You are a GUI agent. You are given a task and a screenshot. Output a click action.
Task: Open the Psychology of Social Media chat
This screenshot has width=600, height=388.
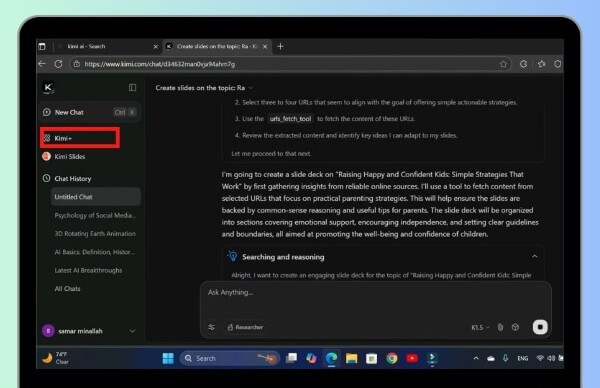95,215
